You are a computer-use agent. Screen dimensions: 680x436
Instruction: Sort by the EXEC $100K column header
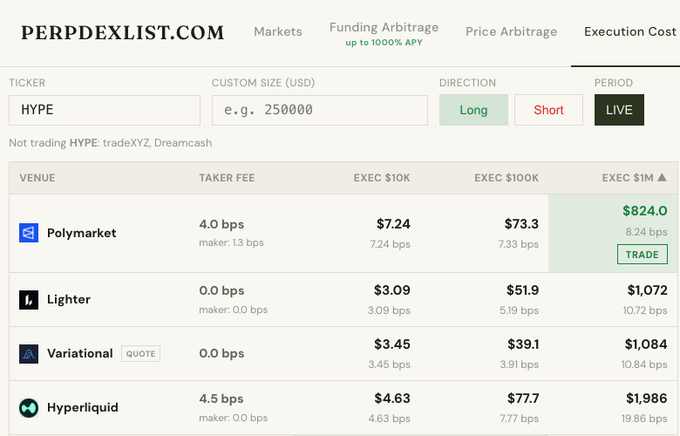[x=506, y=178]
